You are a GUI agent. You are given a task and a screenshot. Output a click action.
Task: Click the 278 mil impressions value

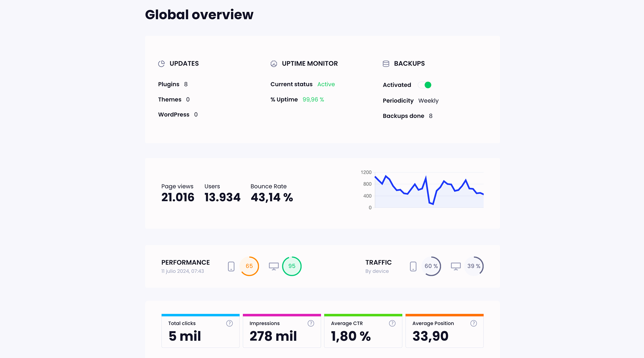[x=273, y=336]
